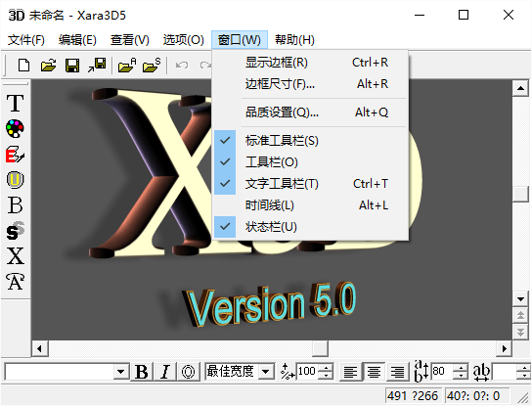Click the double down arrow button
Viewport: 532px width, 406px height.
tap(520, 332)
